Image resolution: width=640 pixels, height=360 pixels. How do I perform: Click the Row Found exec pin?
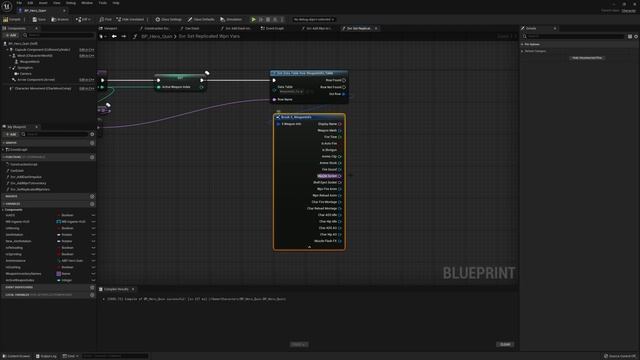tap(344, 80)
